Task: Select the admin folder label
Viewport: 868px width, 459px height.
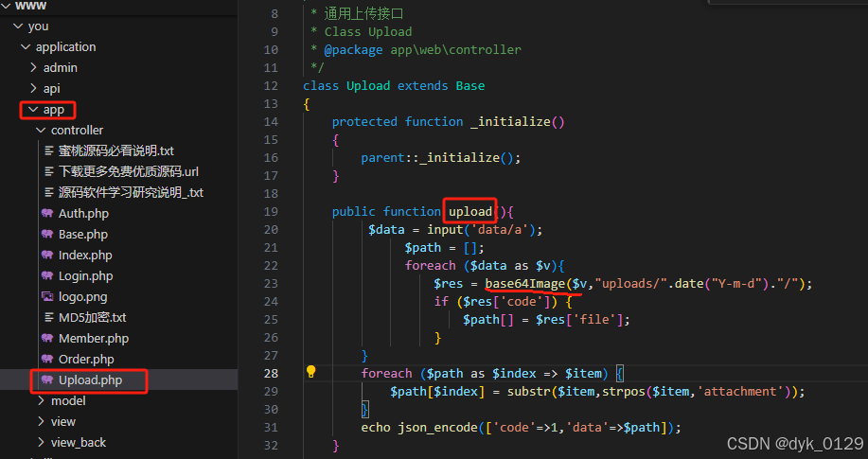Action: 61,67
